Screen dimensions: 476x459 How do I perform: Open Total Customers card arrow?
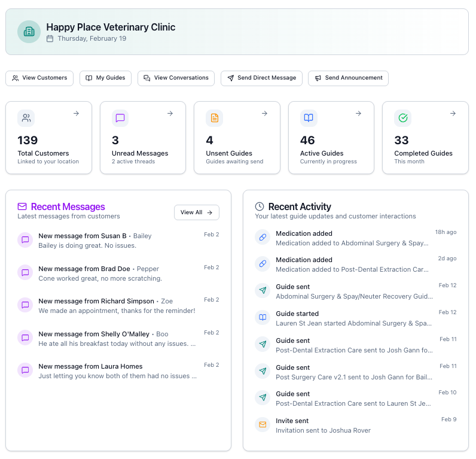point(76,113)
